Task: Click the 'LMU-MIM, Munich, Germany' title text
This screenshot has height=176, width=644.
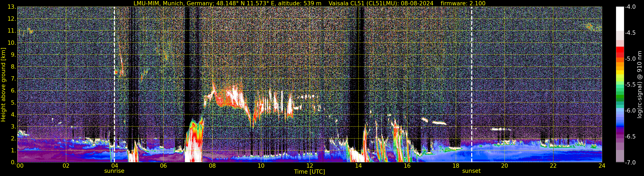Action: point(174,3)
